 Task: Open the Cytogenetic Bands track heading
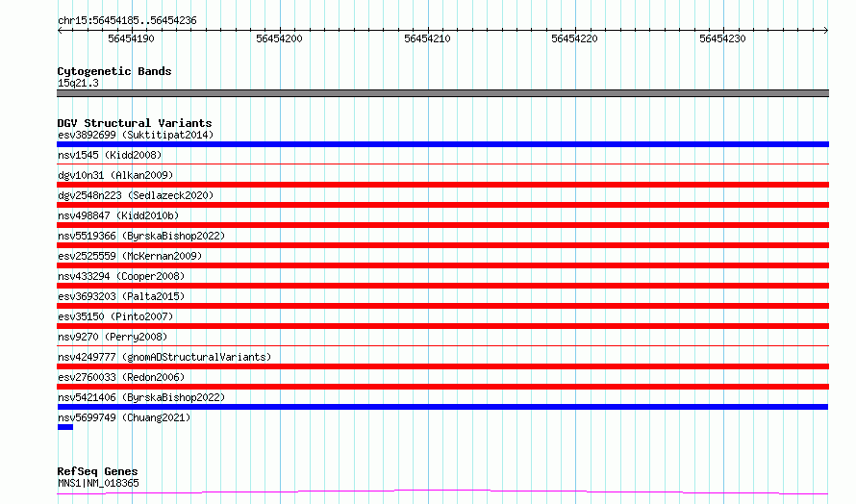tap(114, 71)
